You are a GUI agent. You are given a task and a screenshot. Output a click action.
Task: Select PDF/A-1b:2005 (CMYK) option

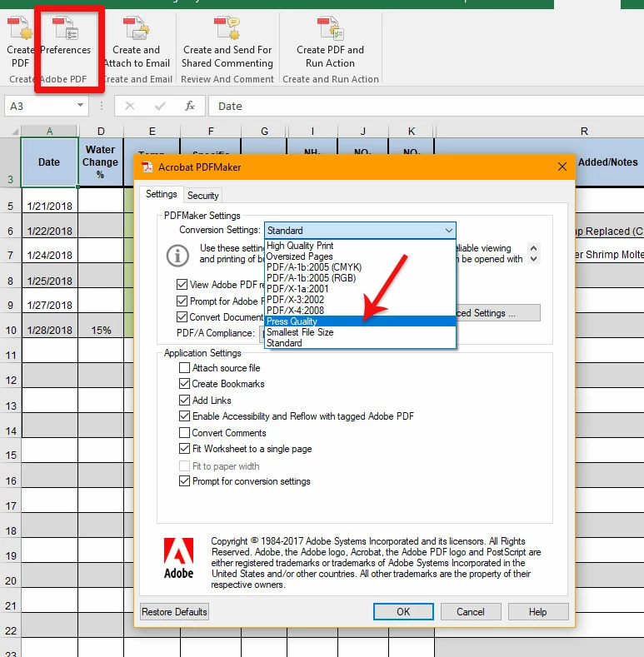[360, 267]
